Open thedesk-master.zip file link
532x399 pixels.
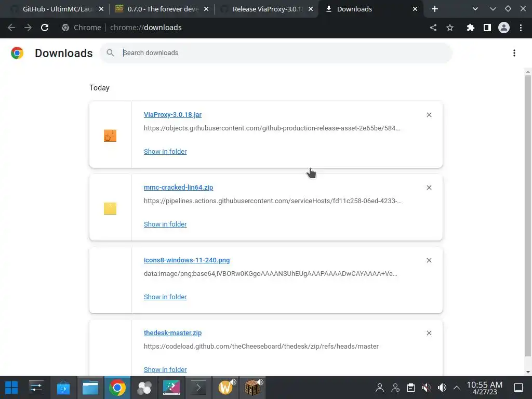point(172,332)
